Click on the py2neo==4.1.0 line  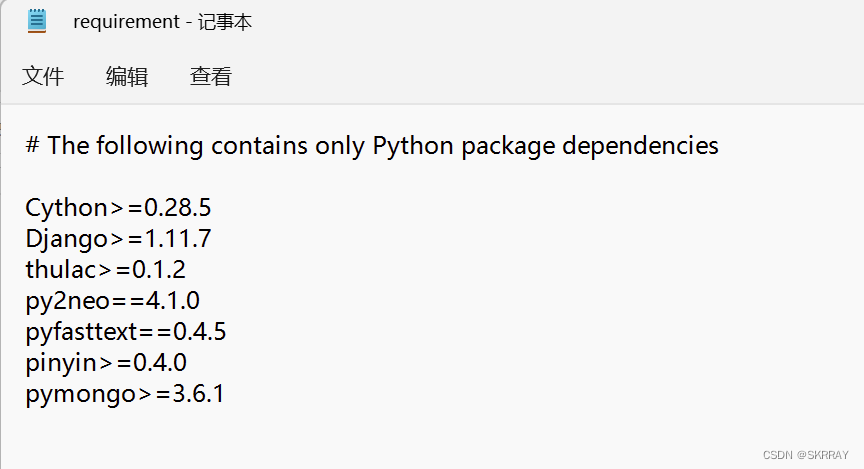[x=112, y=301]
